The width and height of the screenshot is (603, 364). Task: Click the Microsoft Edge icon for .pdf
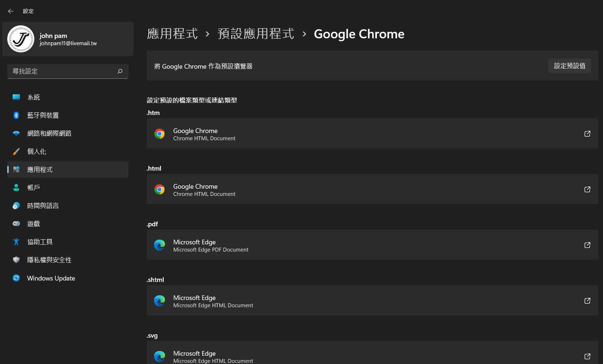(160, 245)
